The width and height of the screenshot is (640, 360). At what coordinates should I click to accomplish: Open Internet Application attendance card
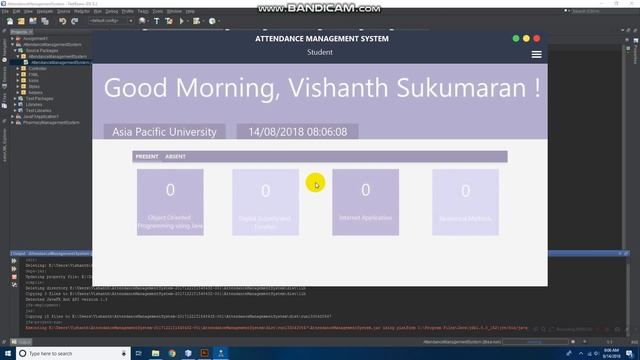(x=365, y=202)
